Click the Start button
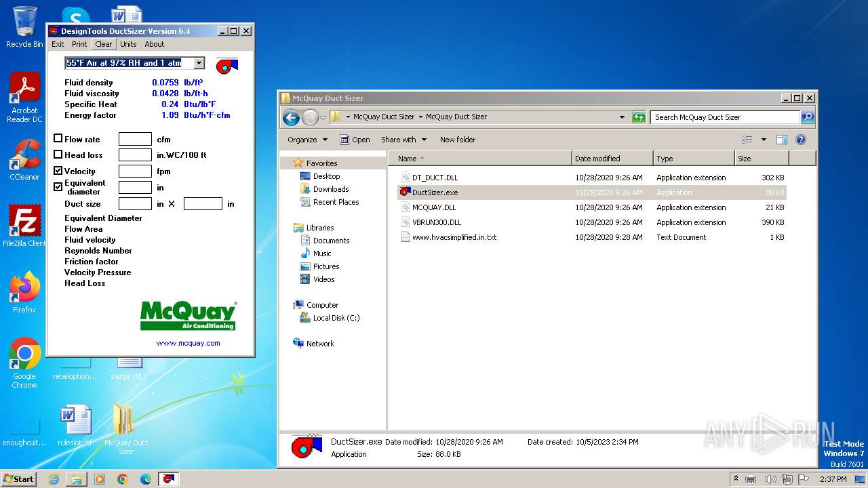This screenshot has height=488, width=868. pos(18,479)
